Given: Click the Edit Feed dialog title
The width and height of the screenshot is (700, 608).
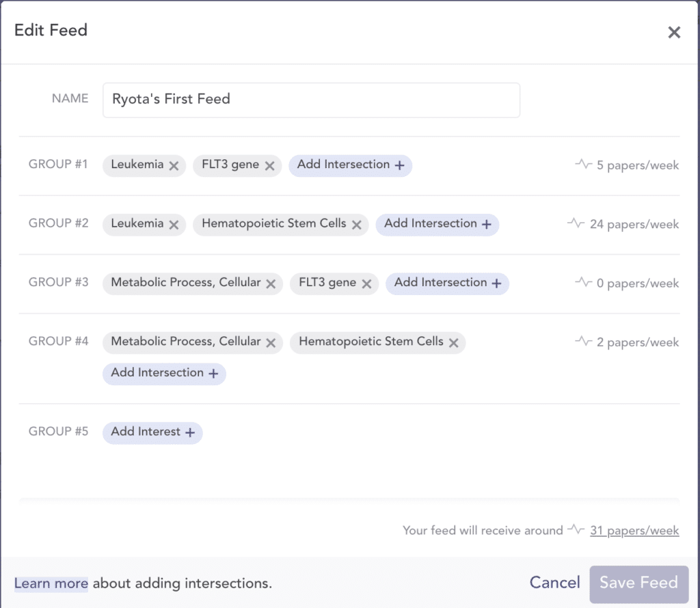Looking at the screenshot, I should pos(51,30).
